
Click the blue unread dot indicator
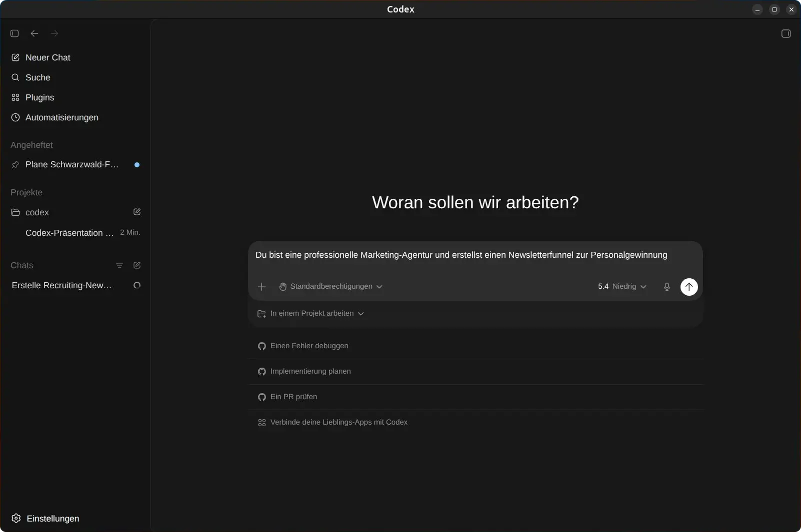(137, 164)
